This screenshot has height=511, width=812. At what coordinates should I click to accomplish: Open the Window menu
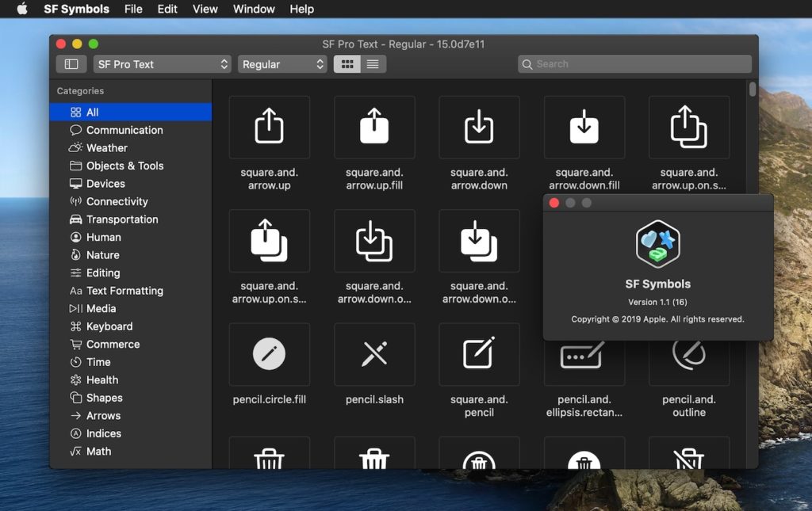coord(253,9)
